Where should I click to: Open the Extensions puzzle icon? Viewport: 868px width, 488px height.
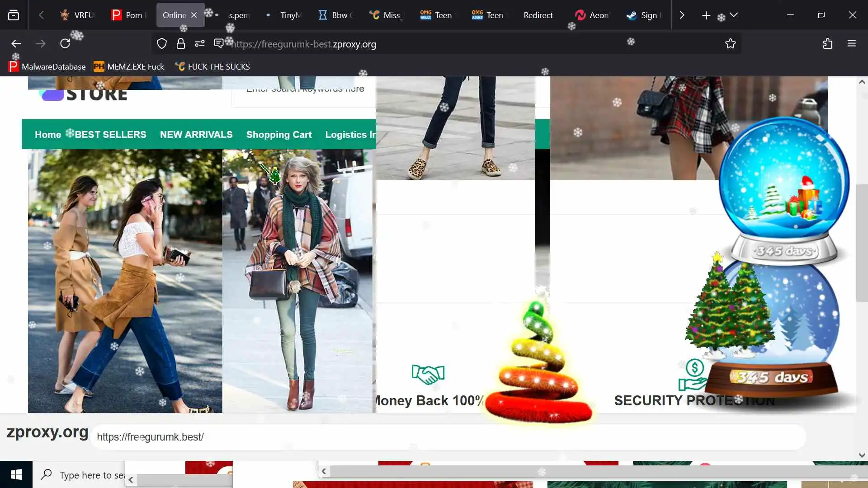[827, 44]
